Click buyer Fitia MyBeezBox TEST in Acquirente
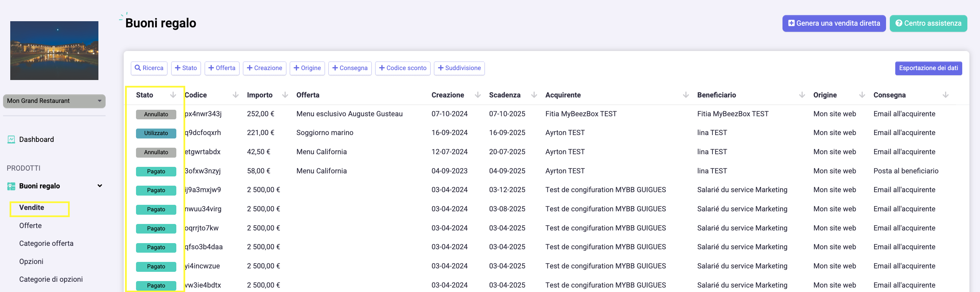Image resolution: width=980 pixels, height=292 pixels. 581,114
